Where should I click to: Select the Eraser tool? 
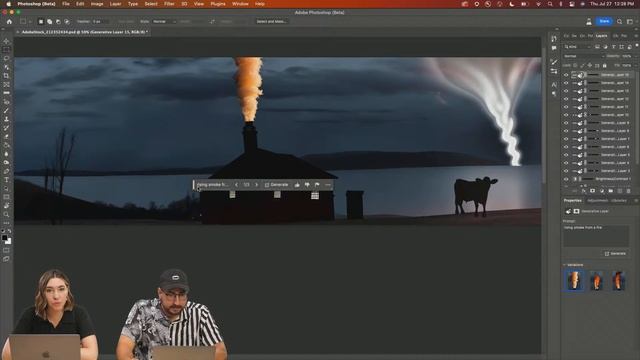[6, 137]
